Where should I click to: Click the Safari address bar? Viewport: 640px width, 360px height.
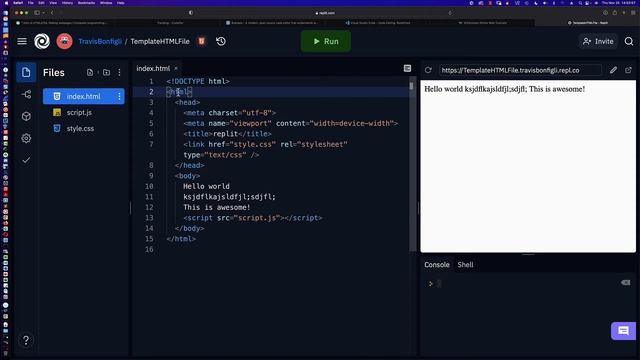(x=324, y=13)
